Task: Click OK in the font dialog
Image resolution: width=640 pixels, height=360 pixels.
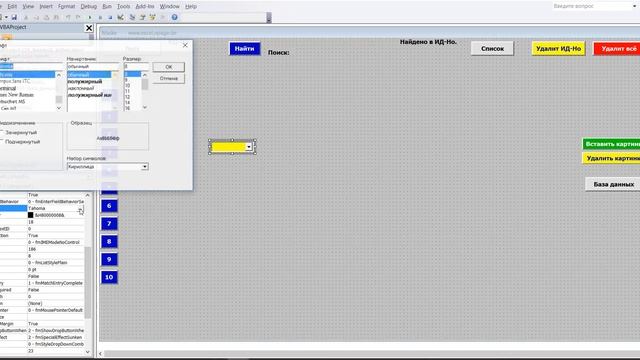Action: [x=169, y=67]
